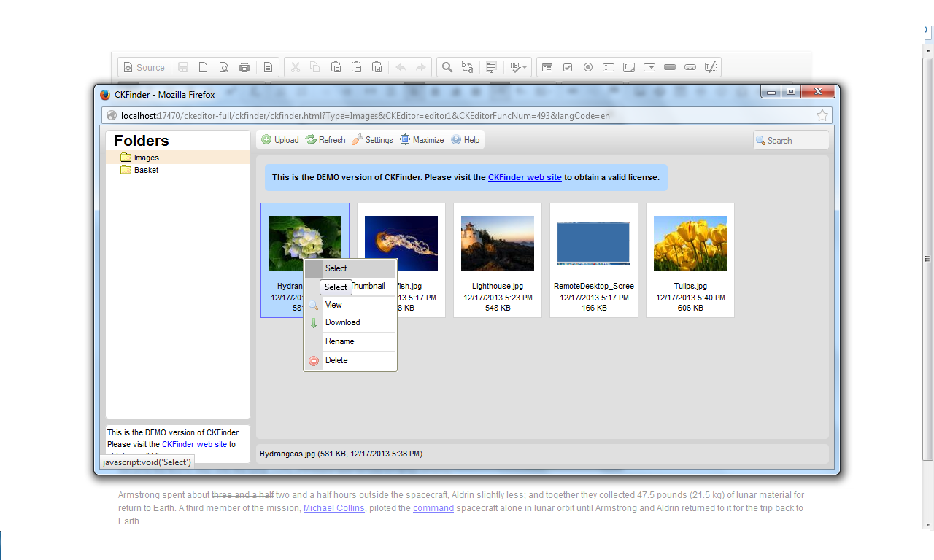Click New Page icon in editor toolbar
The height and width of the screenshot is (560, 934).
tap(204, 67)
